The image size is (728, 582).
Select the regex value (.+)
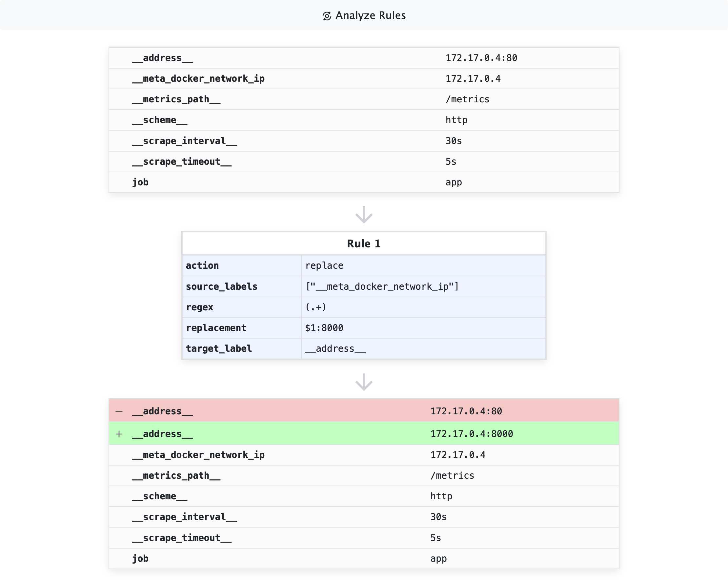click(315, 307)
